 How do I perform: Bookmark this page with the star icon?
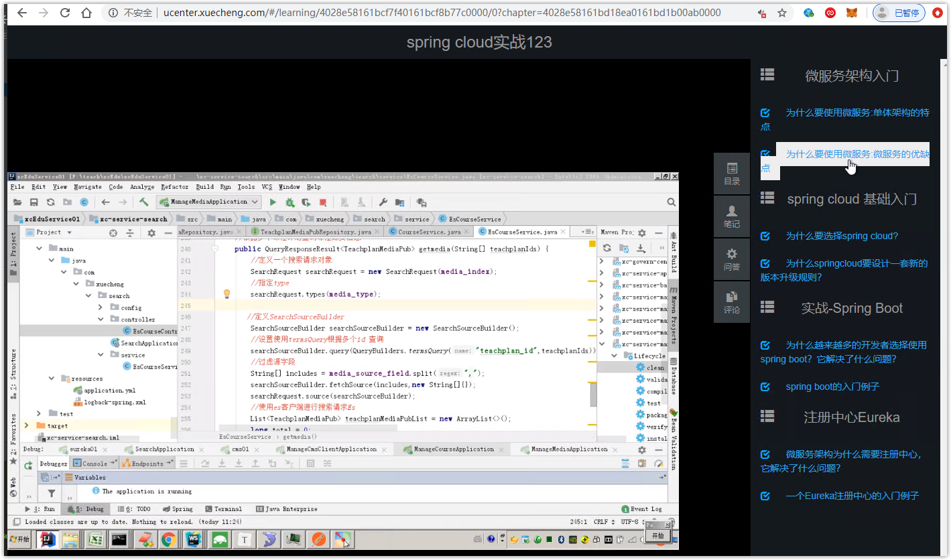pos(782,13)
